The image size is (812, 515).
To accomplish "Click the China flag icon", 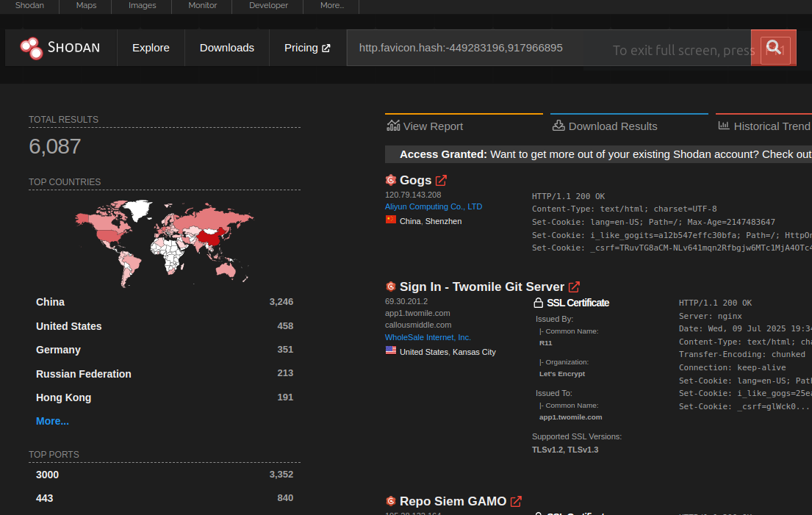I will pos(390,220).
